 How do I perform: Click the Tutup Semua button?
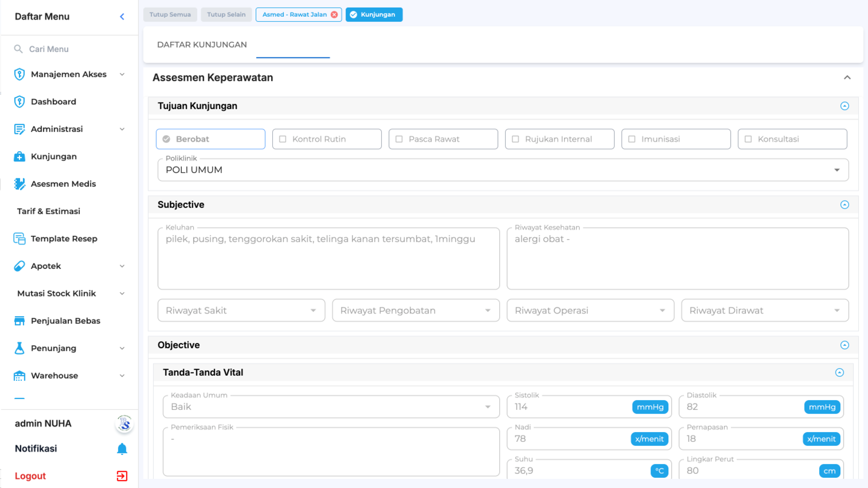click(x=170, y=15)
